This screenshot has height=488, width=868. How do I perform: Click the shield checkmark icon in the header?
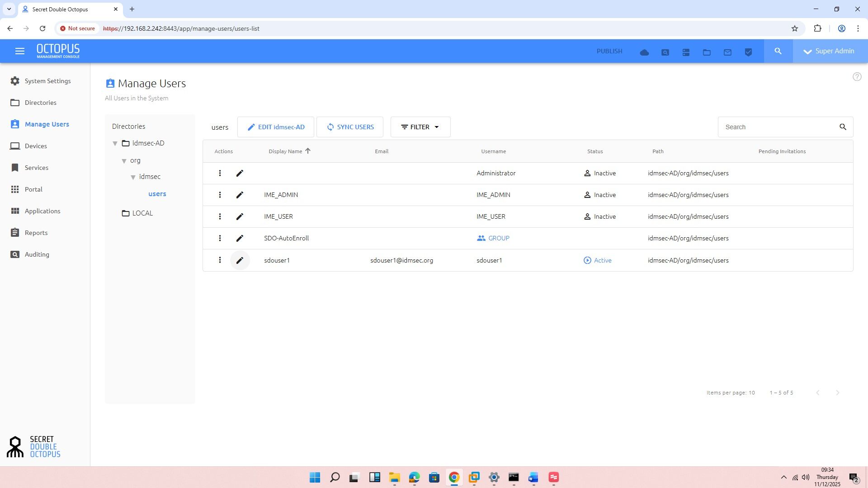[x=748, y=52]
